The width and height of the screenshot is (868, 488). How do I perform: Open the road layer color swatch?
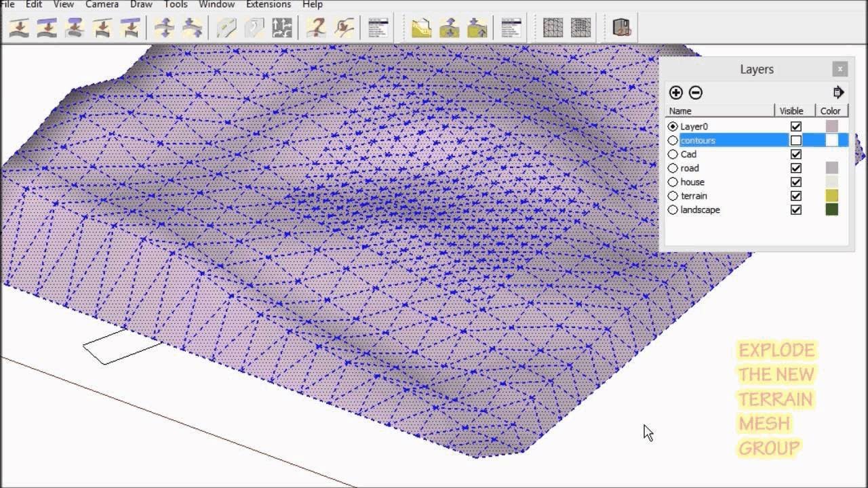[x=831, y=168]
